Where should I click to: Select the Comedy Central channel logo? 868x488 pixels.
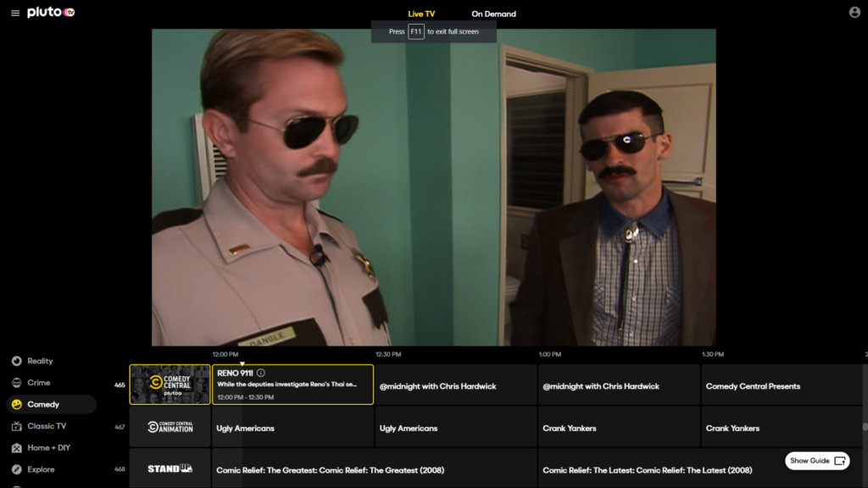tap(170, 385)
